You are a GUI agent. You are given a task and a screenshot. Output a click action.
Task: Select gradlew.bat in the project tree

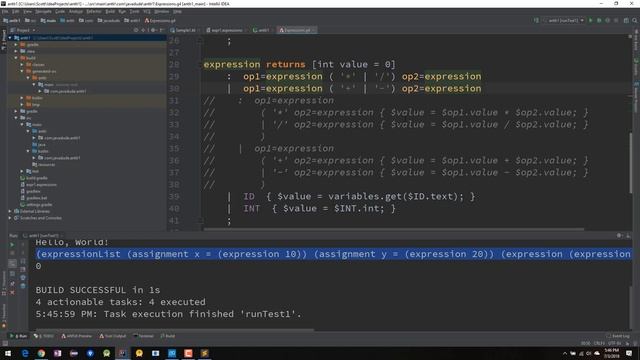coord(34,198)
